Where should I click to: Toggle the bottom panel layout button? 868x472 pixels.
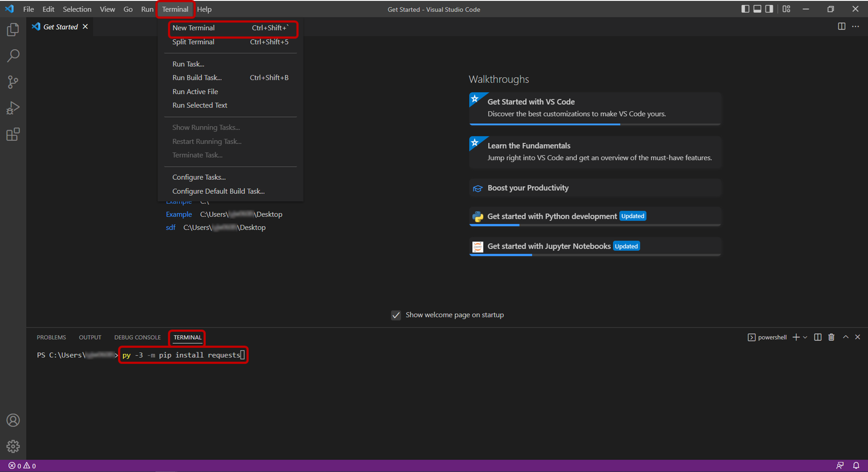coord(757,9)
